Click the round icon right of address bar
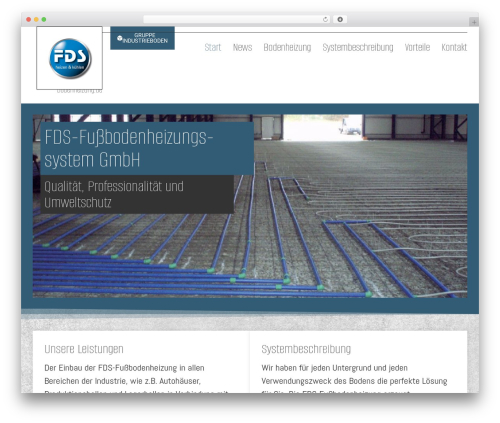500x423 pixels. (x=340, y=19)
